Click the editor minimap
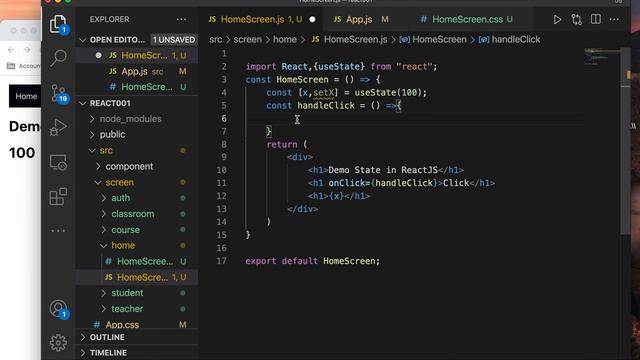This screenshot has height=360, width=640. 602,57
